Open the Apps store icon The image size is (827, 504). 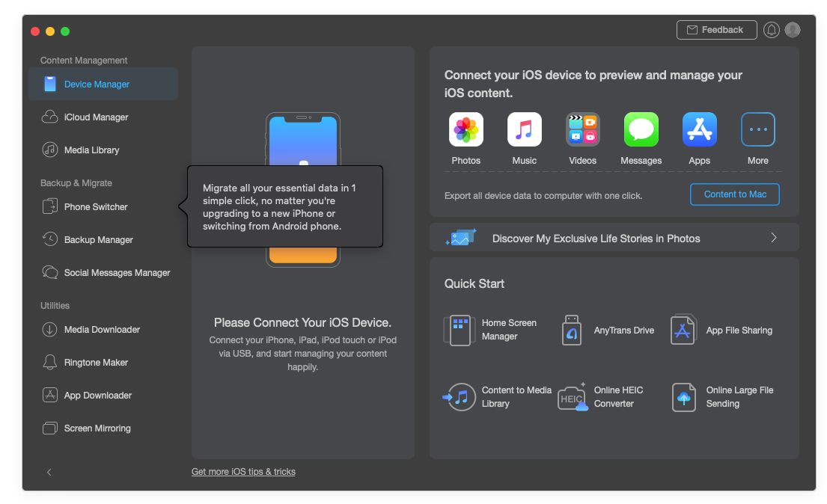point(699,130)
